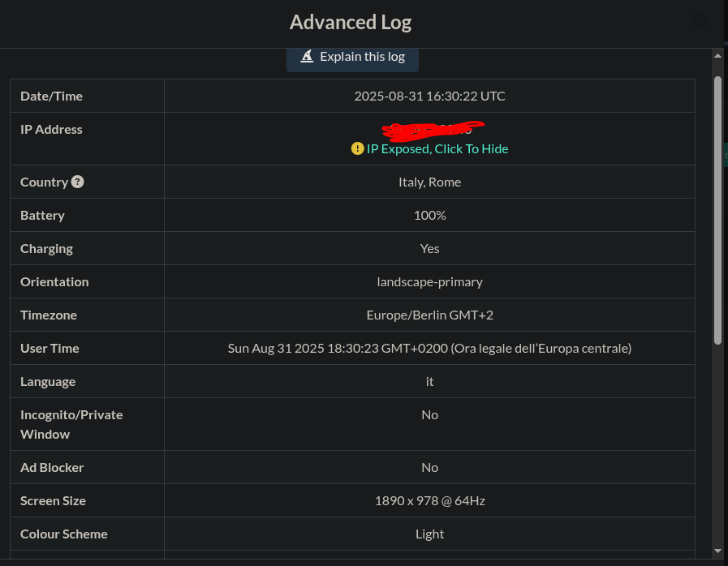Click the Colour Scheme value Light
The image size is (728, 566).
coord(429,534)
